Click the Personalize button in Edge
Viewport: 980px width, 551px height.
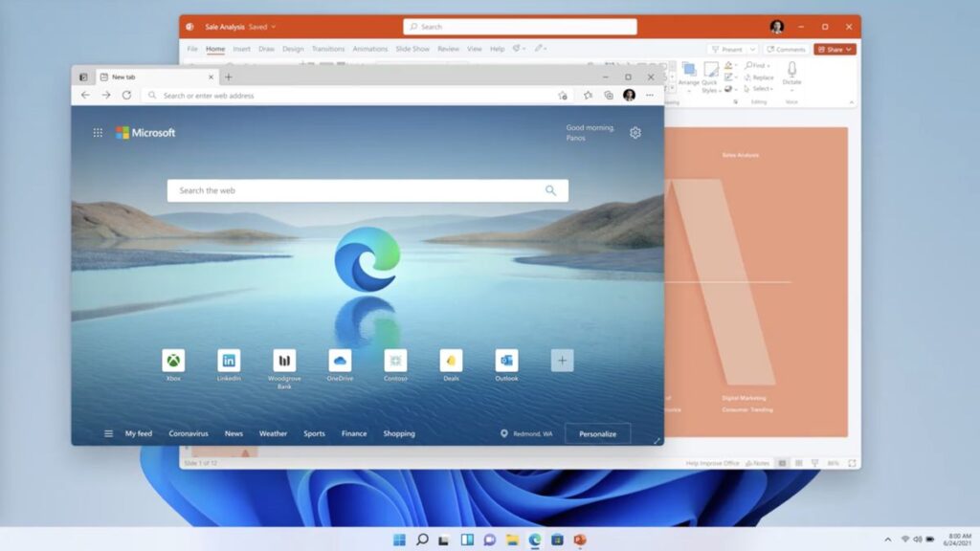pyautogui.click(x=597, y=433)
